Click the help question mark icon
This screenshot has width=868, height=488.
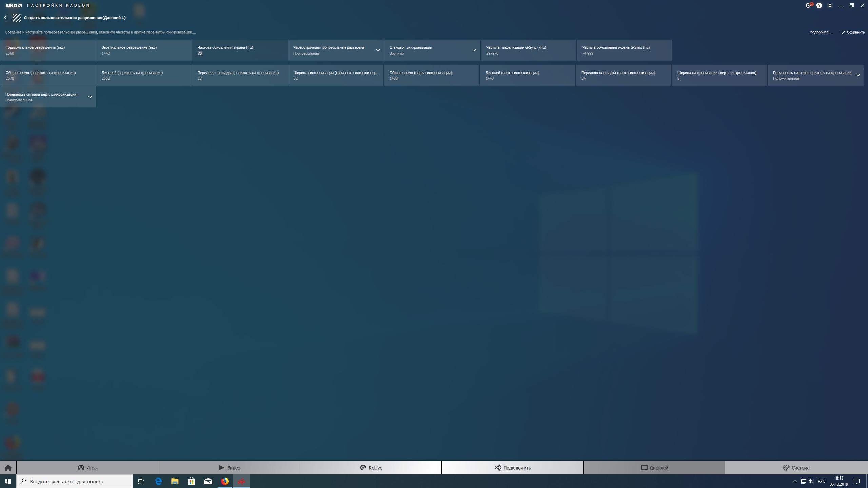(819, 5)
